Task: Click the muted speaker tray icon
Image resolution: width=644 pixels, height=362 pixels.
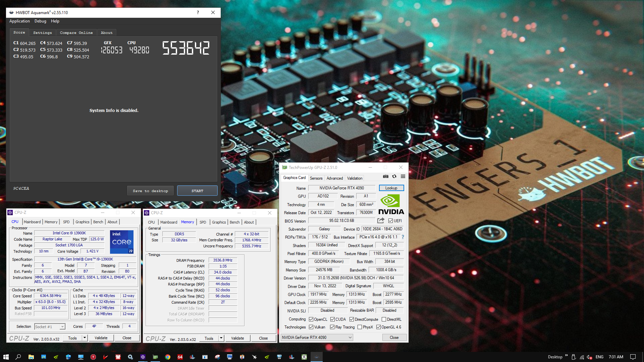Action: tap(589, 357)
